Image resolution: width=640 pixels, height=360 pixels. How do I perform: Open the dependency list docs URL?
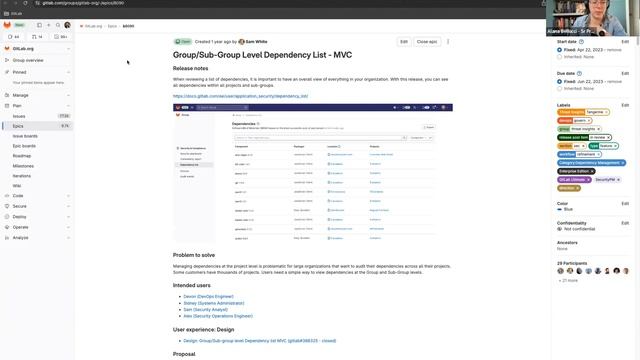[x=240, y=96]
